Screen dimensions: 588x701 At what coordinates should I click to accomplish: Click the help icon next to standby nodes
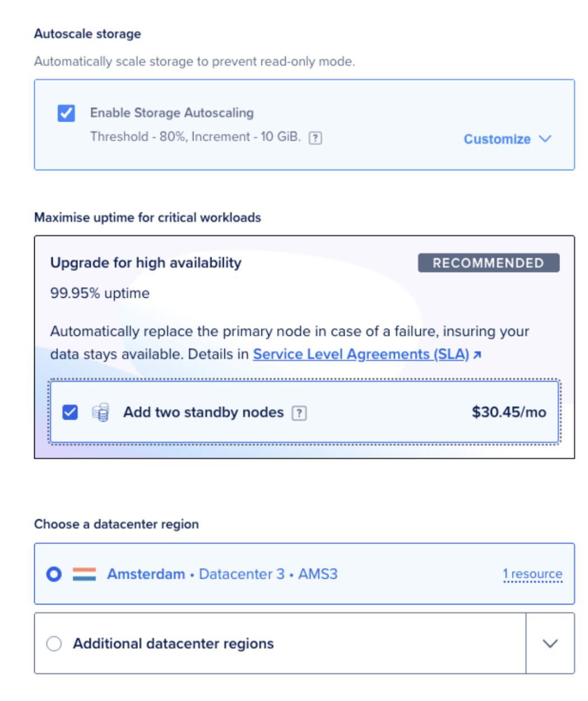pyautogui.click(x=300, y=413)
